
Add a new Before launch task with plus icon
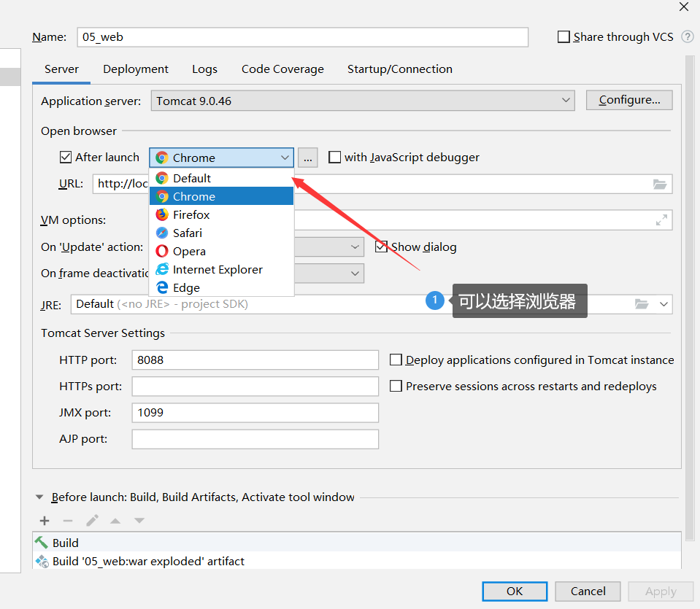[44, 520]
